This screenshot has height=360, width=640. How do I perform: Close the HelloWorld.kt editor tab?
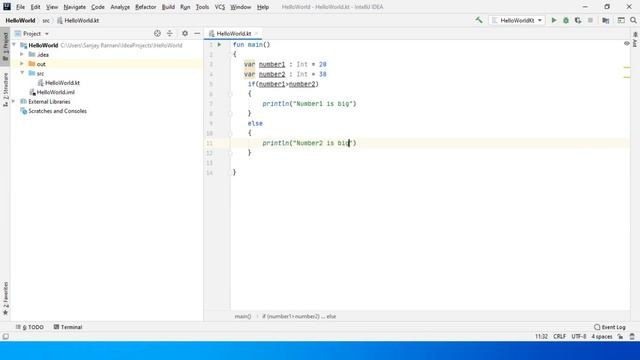tap(256, 33)
